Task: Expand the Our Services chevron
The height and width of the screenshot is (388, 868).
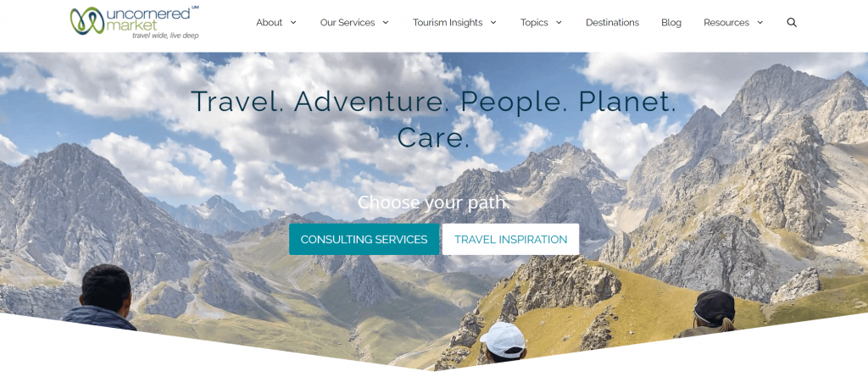Action: [386, 23]
